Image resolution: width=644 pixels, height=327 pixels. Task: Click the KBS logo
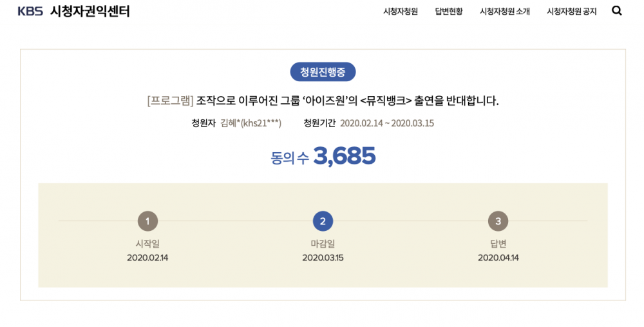point(30,12)
